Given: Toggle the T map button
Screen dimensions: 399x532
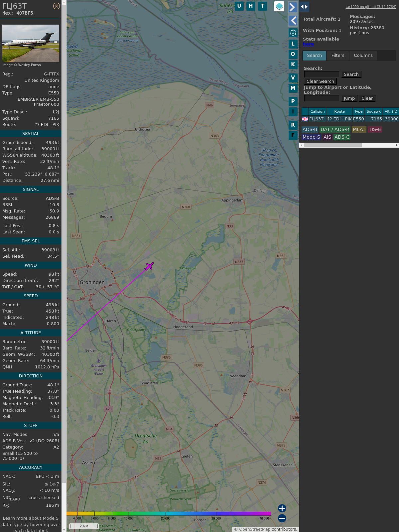Looking at the screenshot, I should pos(263,6).
